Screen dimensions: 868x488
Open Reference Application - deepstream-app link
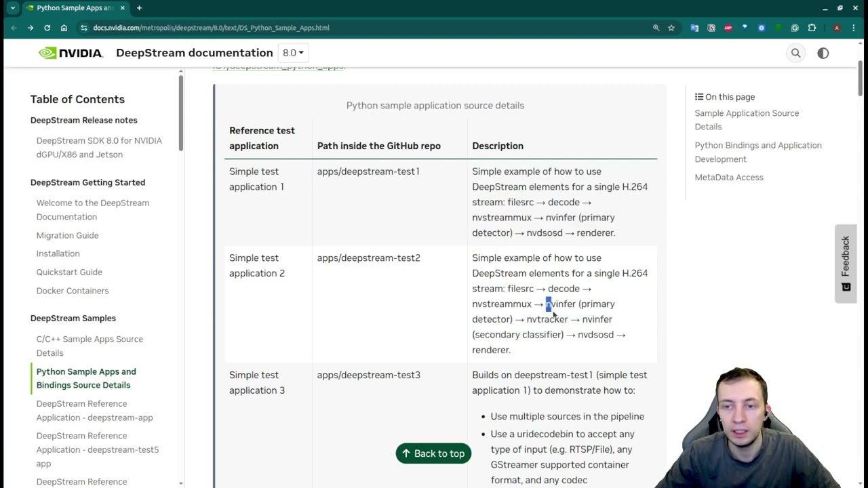click(95, 411)
